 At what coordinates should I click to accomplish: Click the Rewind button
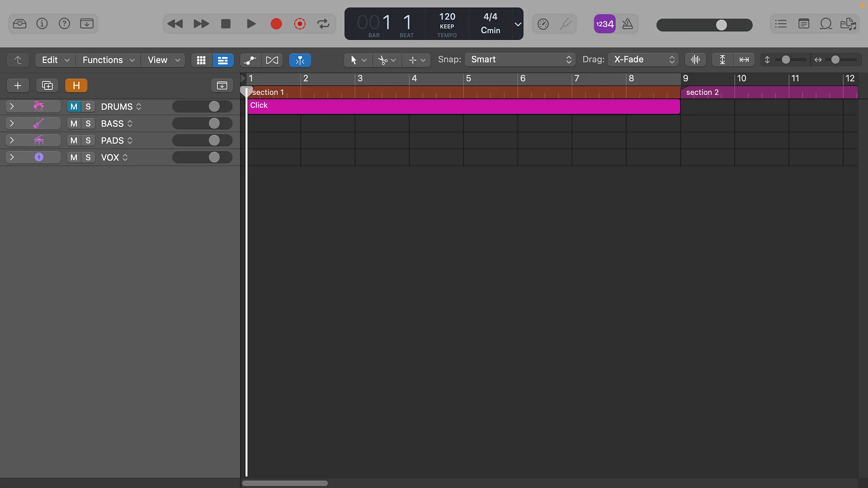click(175, 24)
